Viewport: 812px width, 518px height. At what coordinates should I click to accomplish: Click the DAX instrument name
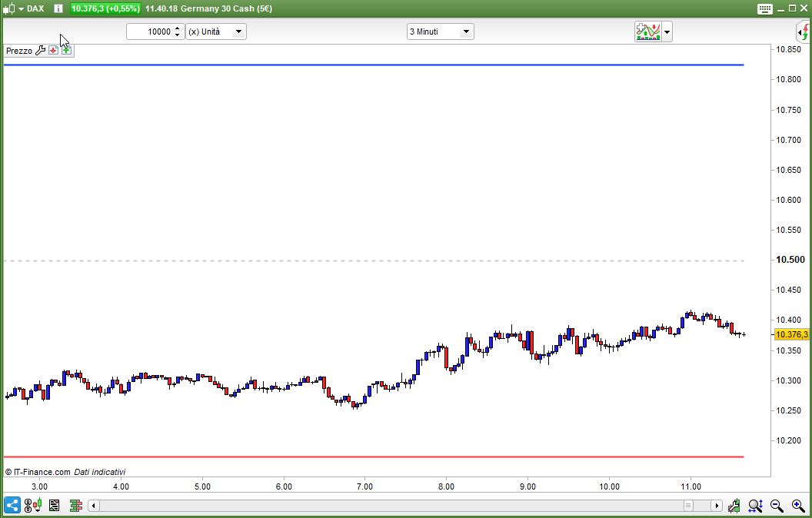[x=35, y=8]
